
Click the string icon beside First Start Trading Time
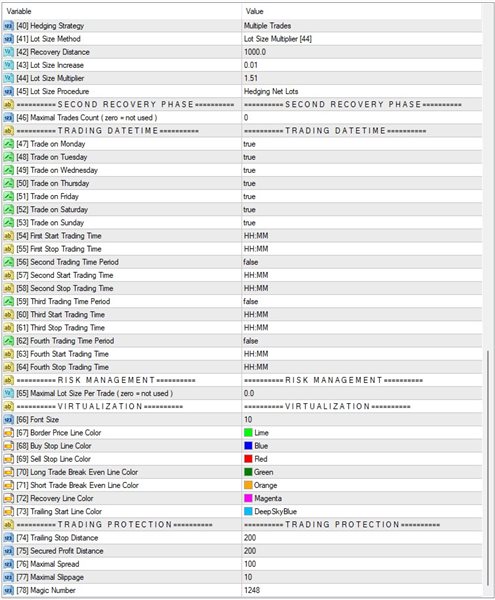coord(8,236)
